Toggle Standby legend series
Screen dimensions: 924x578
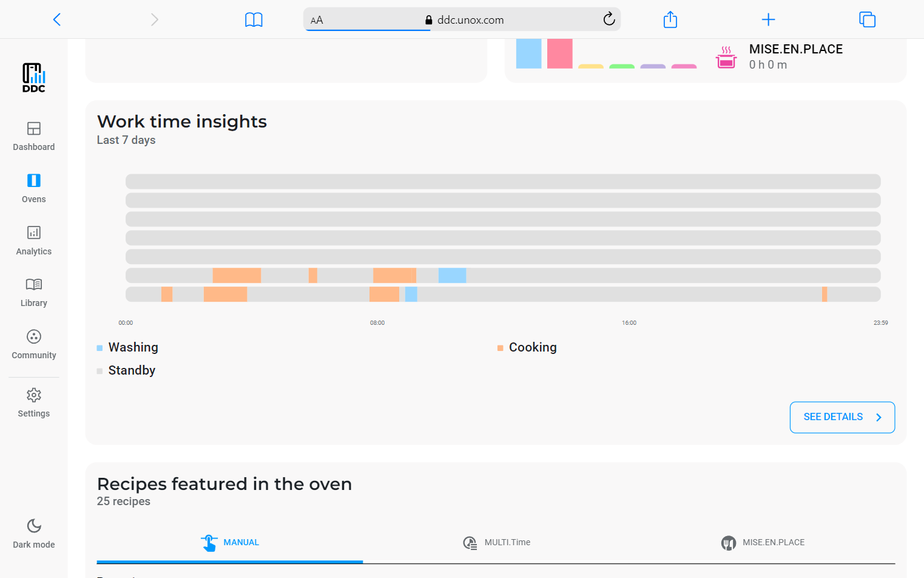[132, 370]
